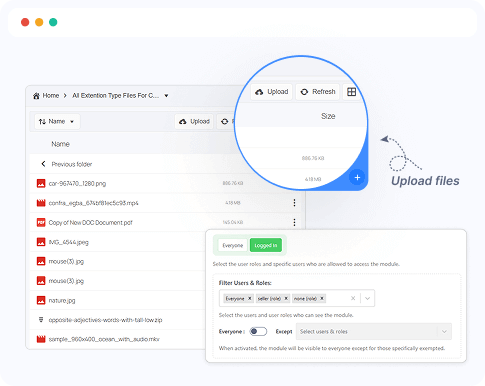Remove the Everyone tag from filter
The width and height of the screenshot is (485, 386).
[249, 298]
